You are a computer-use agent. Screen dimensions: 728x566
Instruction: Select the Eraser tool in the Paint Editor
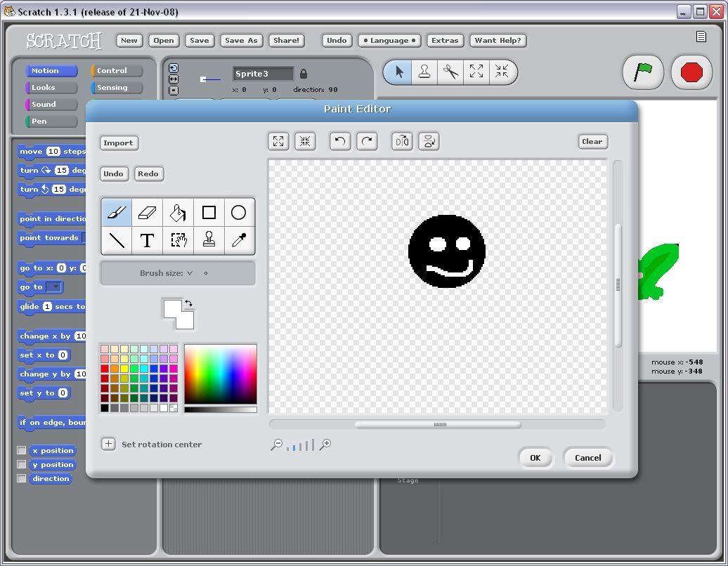click(148, 212)
